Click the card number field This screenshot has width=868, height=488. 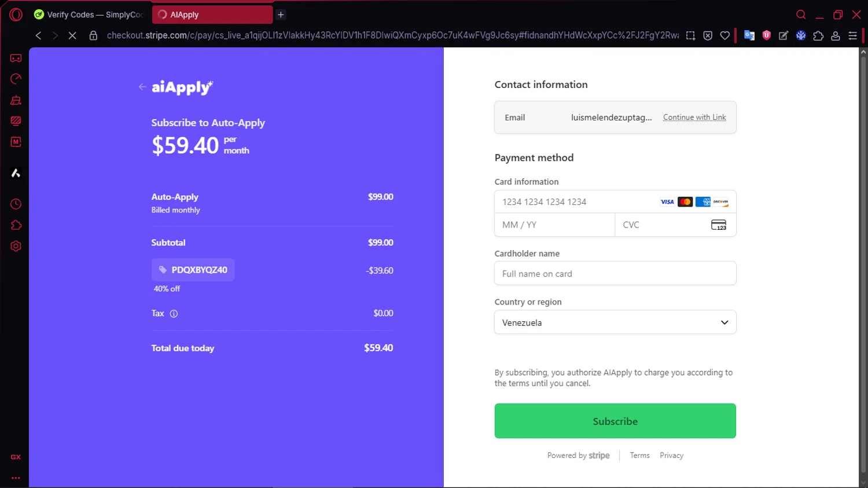[x=615, y=202]
